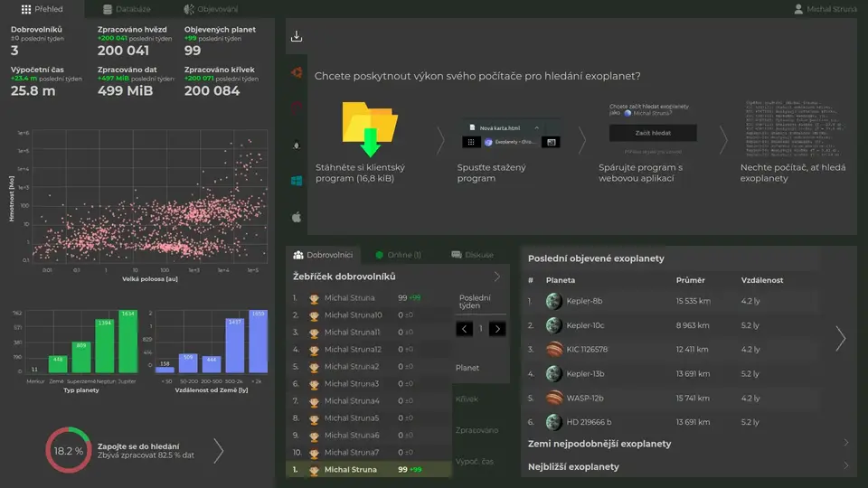Click the Michal Struna user profile icon

pyautogui.click(x=798, y=9)
